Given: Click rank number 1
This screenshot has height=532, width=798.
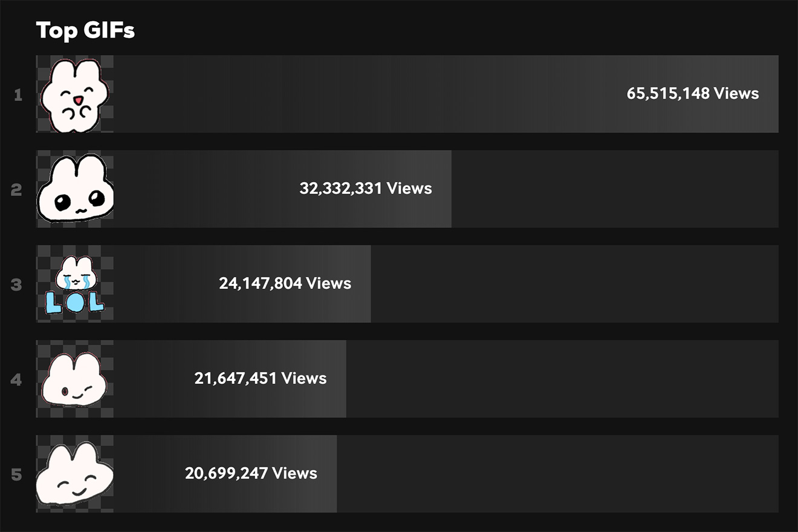Looking at the screenshot, I should 18,95.
